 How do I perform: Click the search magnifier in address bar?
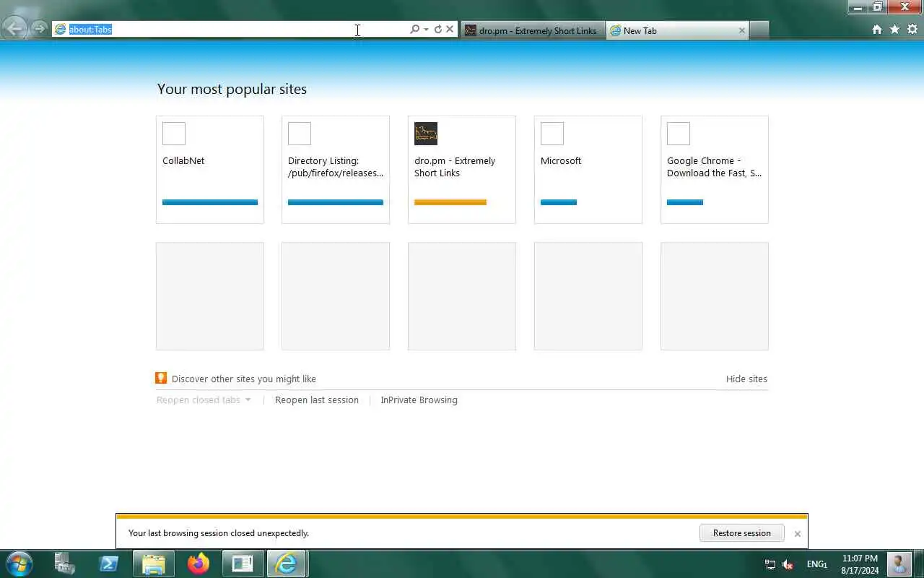[x=414, y=30]
